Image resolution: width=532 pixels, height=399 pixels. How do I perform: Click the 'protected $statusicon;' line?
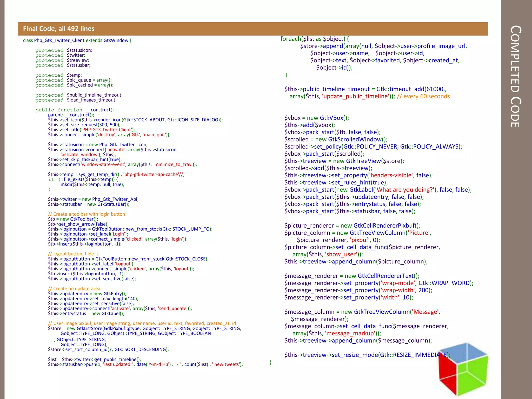(x=64, y=50)
